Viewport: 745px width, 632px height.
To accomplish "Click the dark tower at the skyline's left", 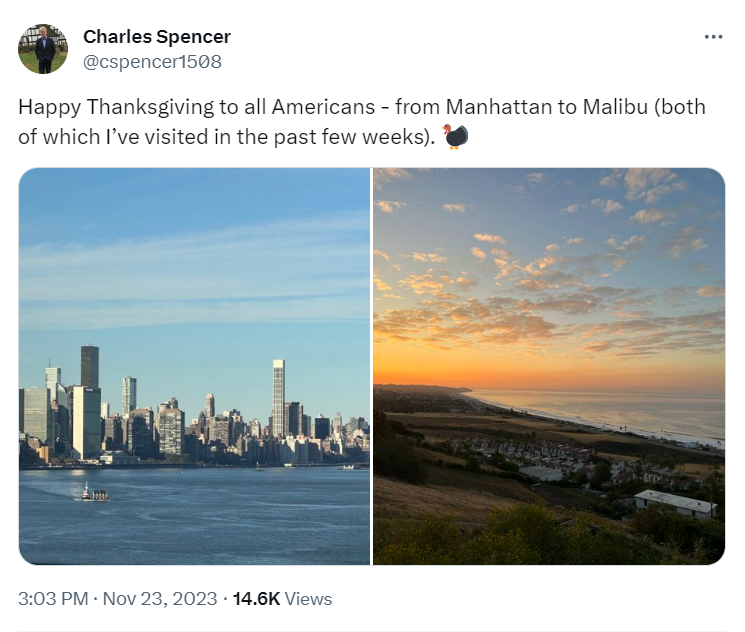I will coord(90,367).
